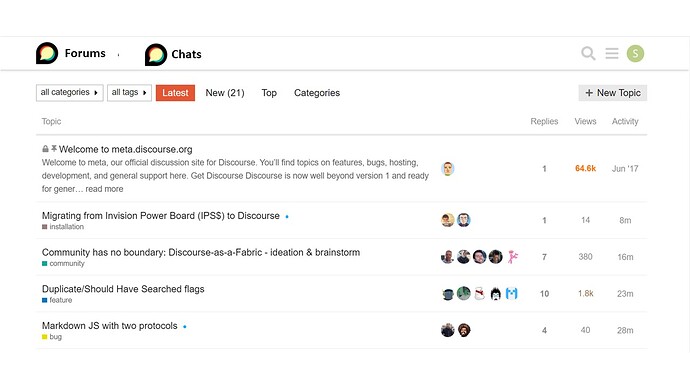Click 64.6k views on Welcome topic
The height and width of the screenshot is (388, 690).
[585, 168]
